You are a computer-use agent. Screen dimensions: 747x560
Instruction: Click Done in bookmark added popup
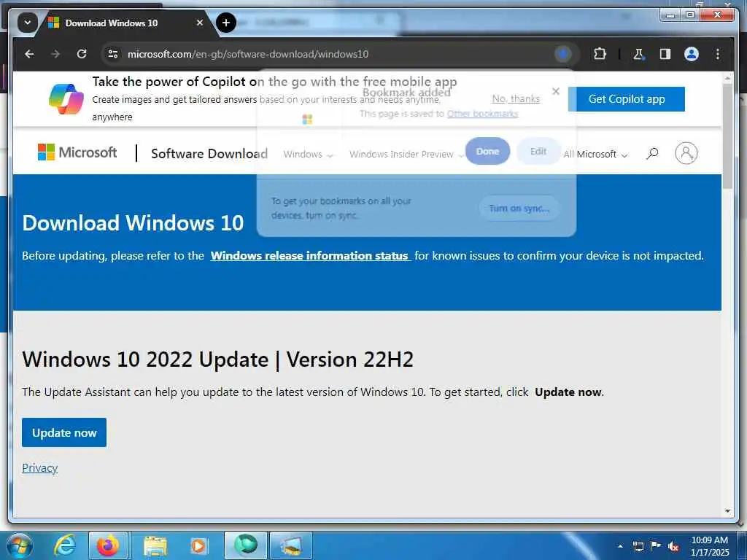point(487,151)
